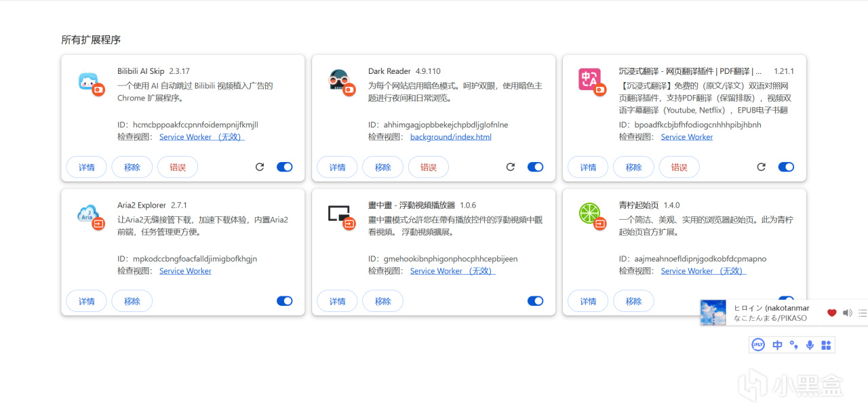
Task: Click the heart icon in music widget
Action: [832, 313]
